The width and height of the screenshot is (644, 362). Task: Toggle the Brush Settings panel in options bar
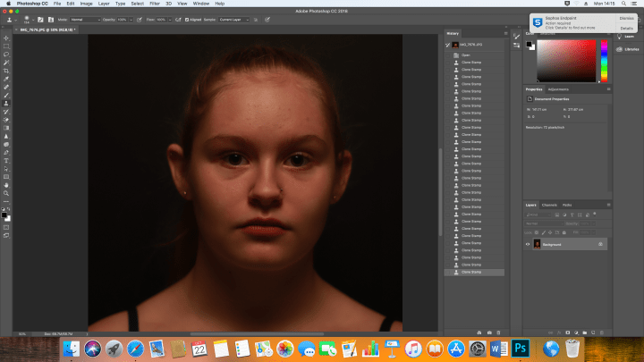pyautogui.click(x=40, y=20)
